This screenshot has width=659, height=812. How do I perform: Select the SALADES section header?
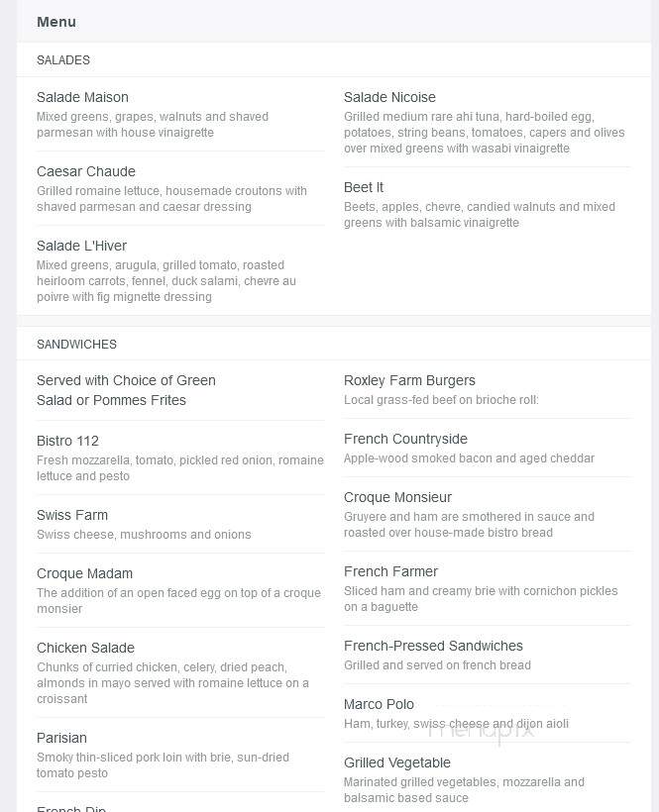pos(63,60)
